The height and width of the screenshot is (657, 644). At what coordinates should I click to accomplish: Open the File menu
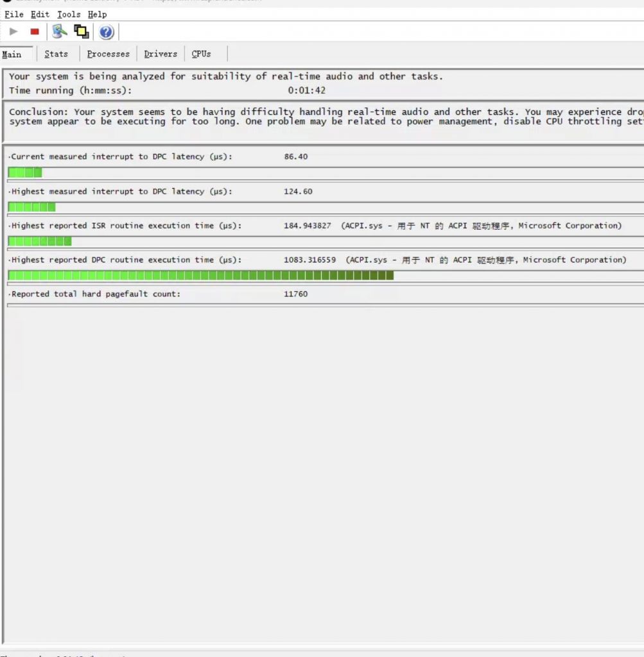(14, 14)
